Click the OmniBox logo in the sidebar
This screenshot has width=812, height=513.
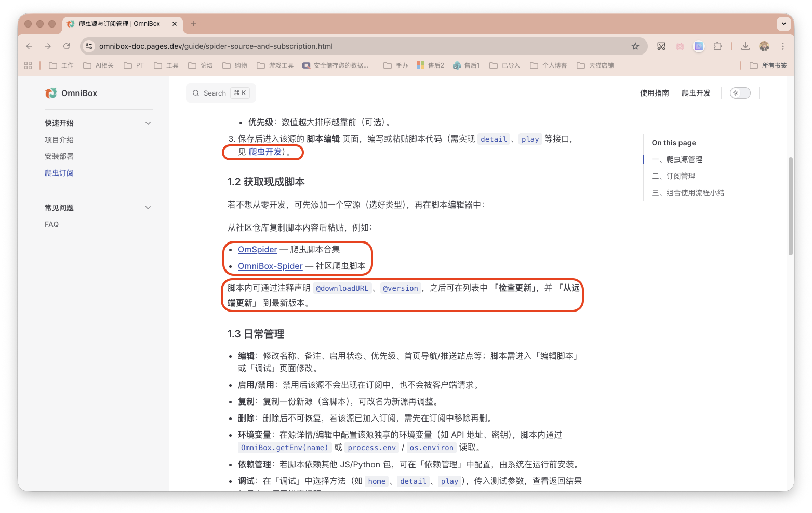(x=50, y=93)
